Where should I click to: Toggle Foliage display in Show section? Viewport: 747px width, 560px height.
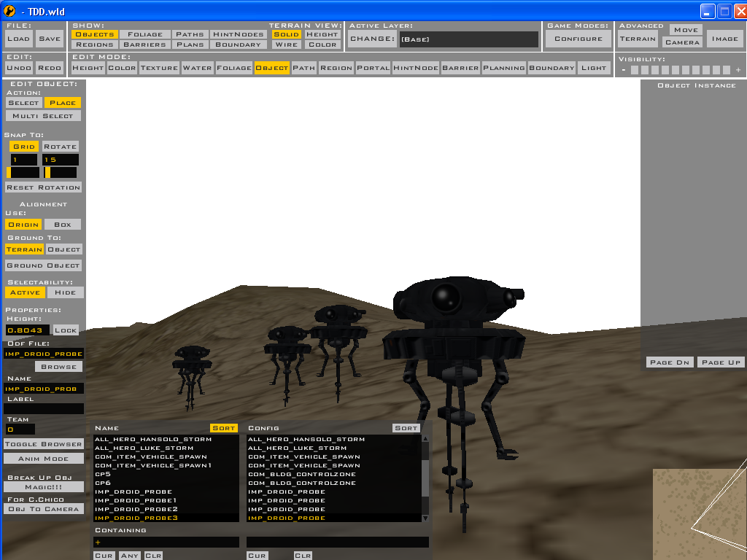pyautogui.click(x=145, y=34)
